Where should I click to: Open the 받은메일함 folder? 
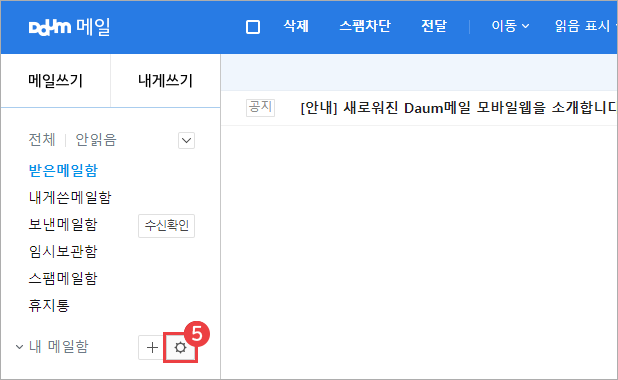(63, 170)
